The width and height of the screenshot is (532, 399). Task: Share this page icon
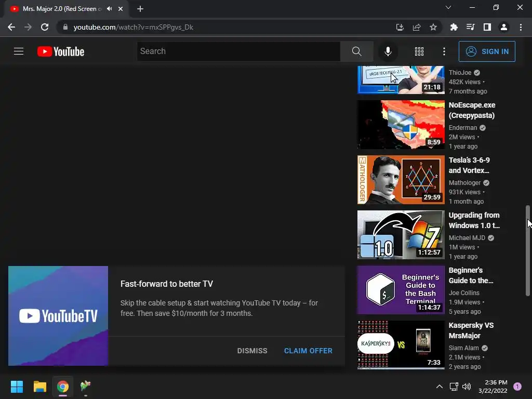pyautogui.click(x=417, y=27)
